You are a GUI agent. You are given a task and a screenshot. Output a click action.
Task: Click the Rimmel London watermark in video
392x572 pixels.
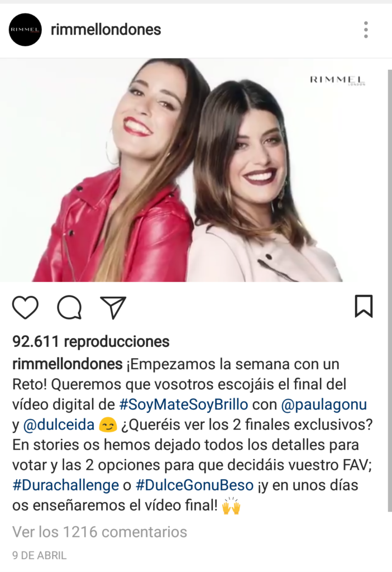coord(337,80)
